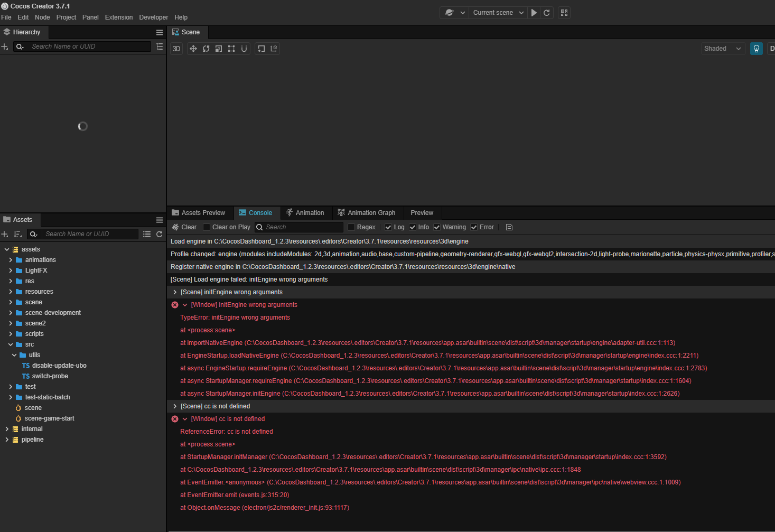
Task: Expand the pipeline folder
Action: point(7,440)
